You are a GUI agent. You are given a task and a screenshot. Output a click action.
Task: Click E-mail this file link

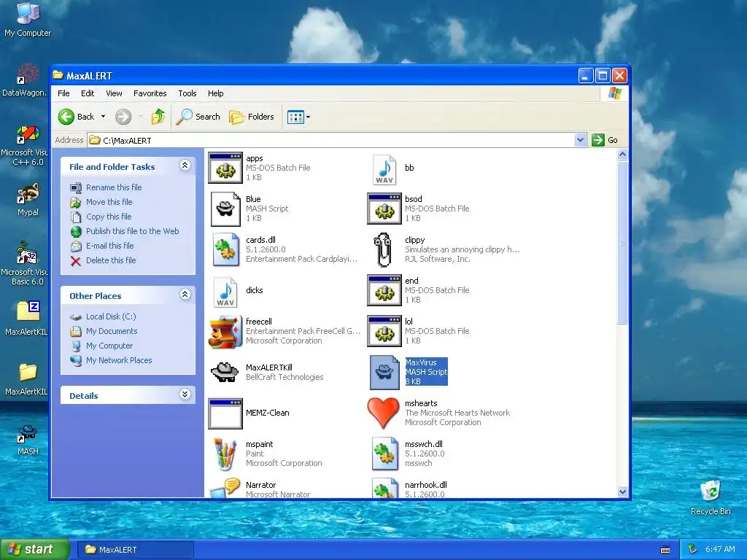click(x=109, y=246)
